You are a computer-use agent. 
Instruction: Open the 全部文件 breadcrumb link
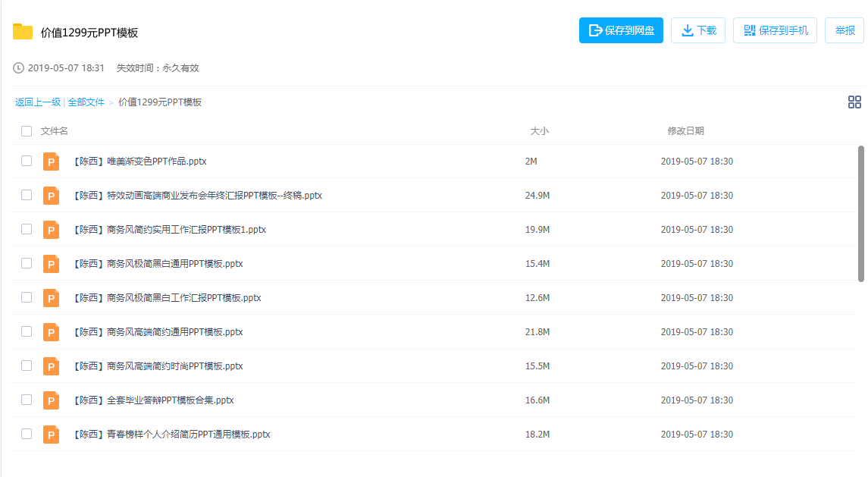pyautogui.click(x=86, y=102)
